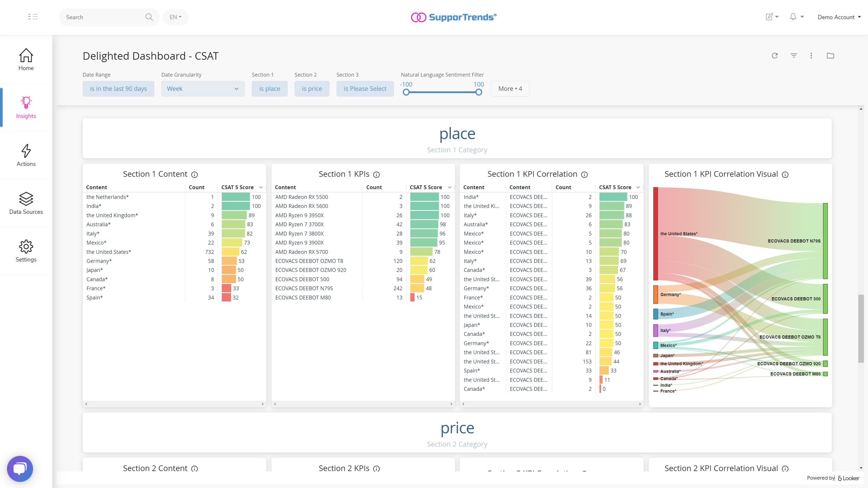Image resolution: width=868 pixels, height=488 pixels.
Task: Open Data Sources layers page
Action: (26, 203)
